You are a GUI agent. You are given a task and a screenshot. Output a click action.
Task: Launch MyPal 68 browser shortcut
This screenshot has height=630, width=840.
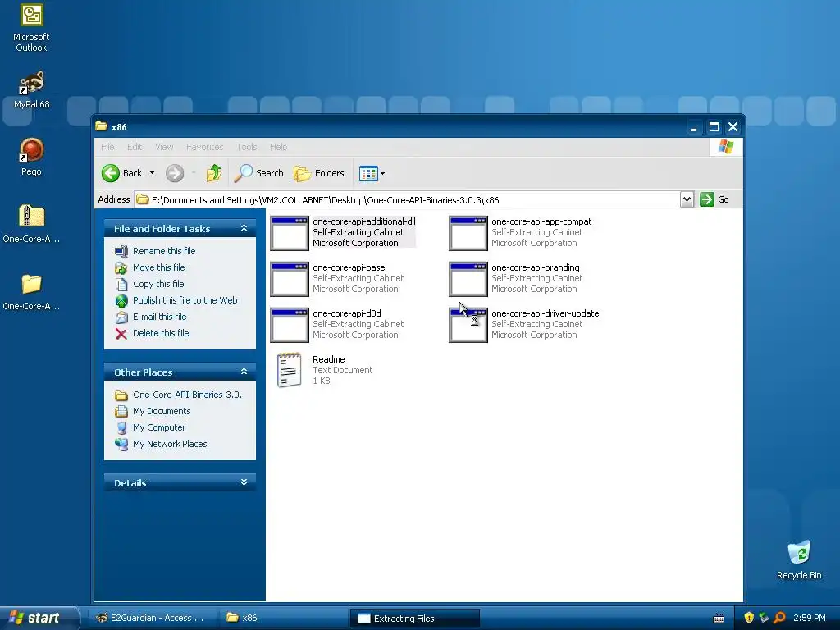(31, 89)
